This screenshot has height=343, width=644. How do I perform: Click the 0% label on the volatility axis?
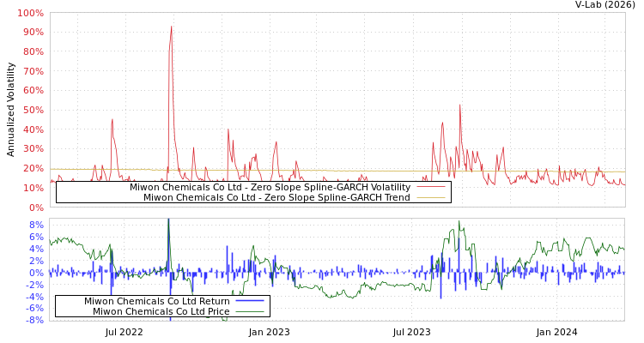[35, 207]
